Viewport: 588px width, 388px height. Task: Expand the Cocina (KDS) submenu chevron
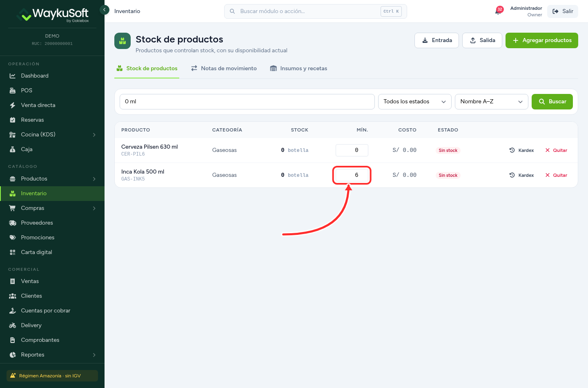[94, 134]
